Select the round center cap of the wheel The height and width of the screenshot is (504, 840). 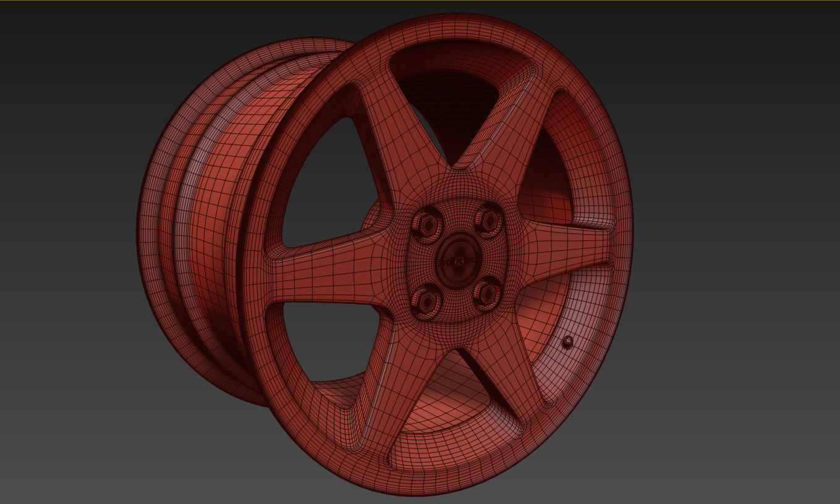tap(459, 261)
